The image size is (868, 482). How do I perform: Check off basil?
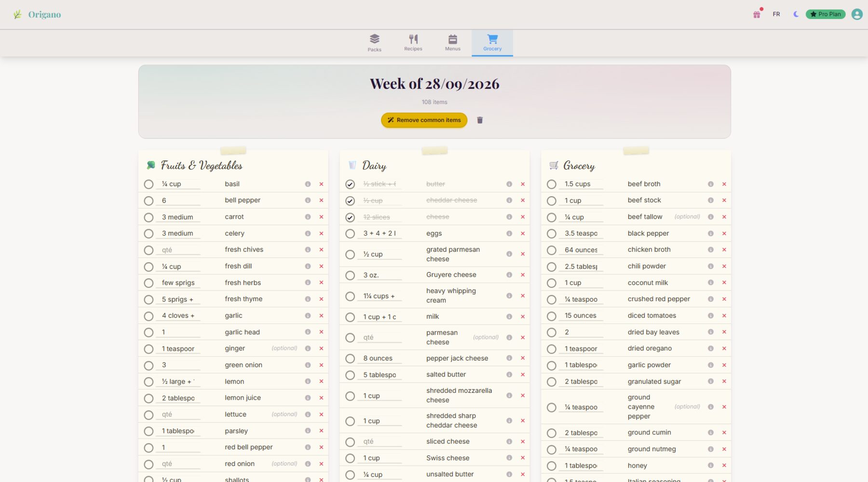tap(149, 184)
